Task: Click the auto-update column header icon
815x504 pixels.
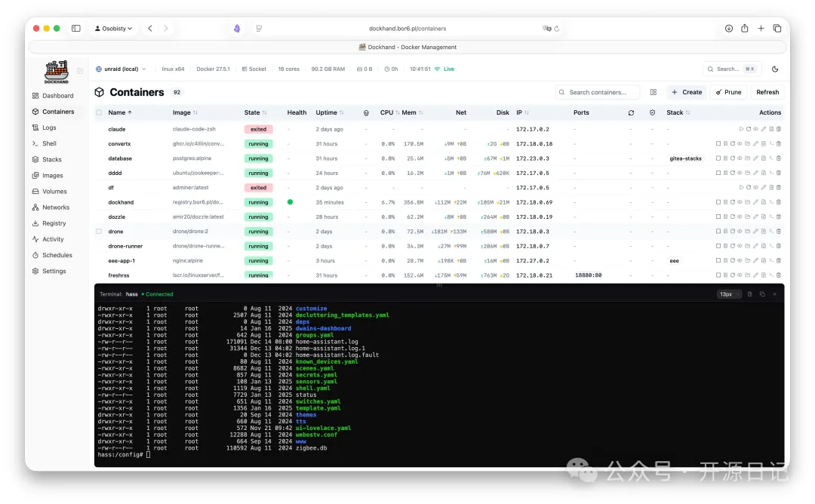Action: click(x=631, y=112)
